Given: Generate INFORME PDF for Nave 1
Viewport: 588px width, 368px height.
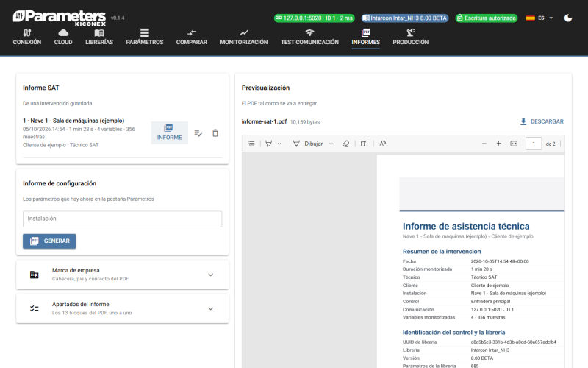Looking at the screenshot, I should click(x=170, y=132).
